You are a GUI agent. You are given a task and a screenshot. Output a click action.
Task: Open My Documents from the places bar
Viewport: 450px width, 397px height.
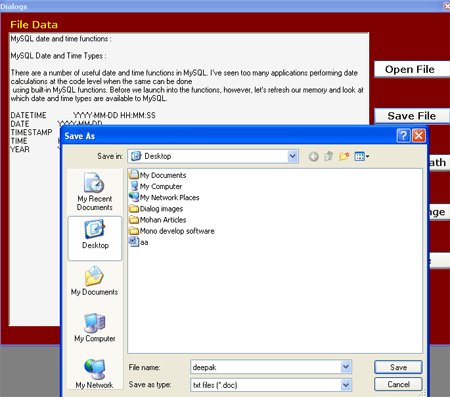point(94,281)
